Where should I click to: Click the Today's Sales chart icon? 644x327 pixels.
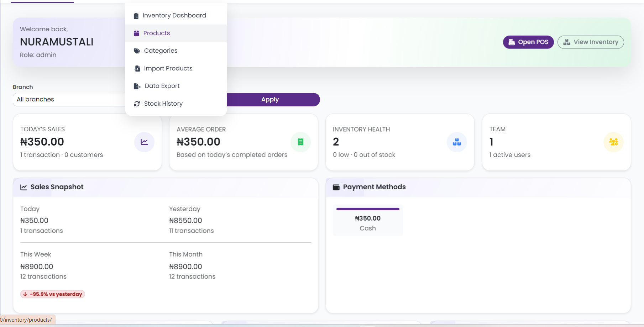point(144,142)
